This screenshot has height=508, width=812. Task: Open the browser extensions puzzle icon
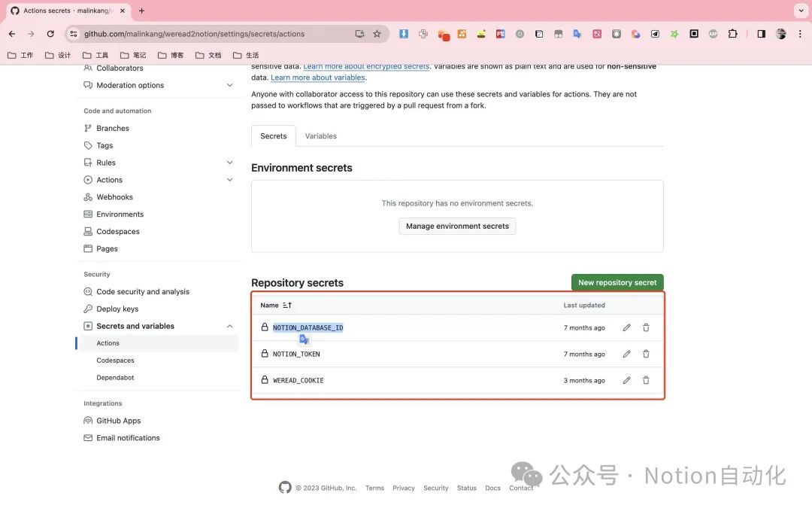coord(732,34)
